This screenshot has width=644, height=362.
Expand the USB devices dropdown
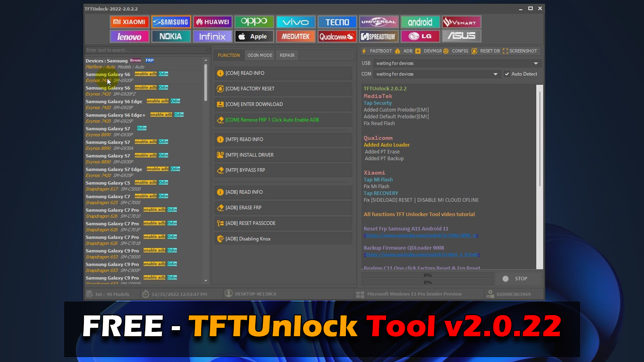point(536,63)
